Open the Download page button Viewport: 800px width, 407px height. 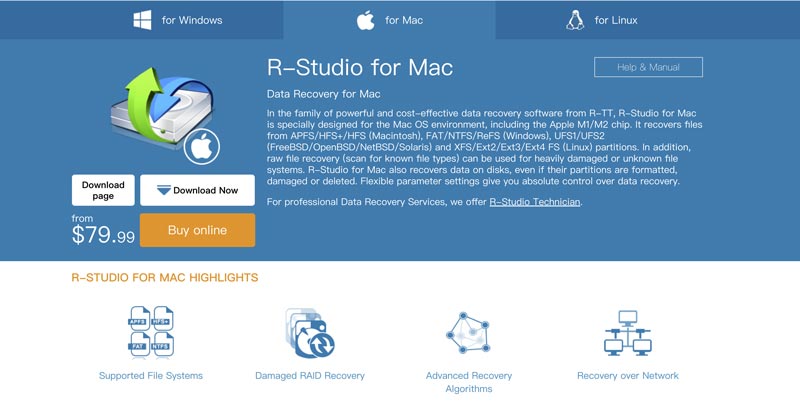(x=103, y=190)
